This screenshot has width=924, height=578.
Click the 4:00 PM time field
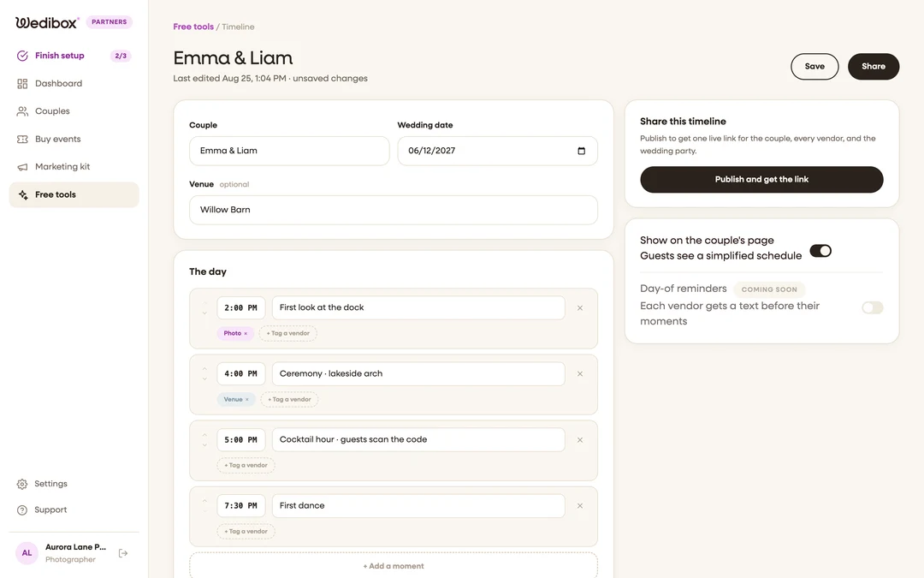[x=241, y=374]
